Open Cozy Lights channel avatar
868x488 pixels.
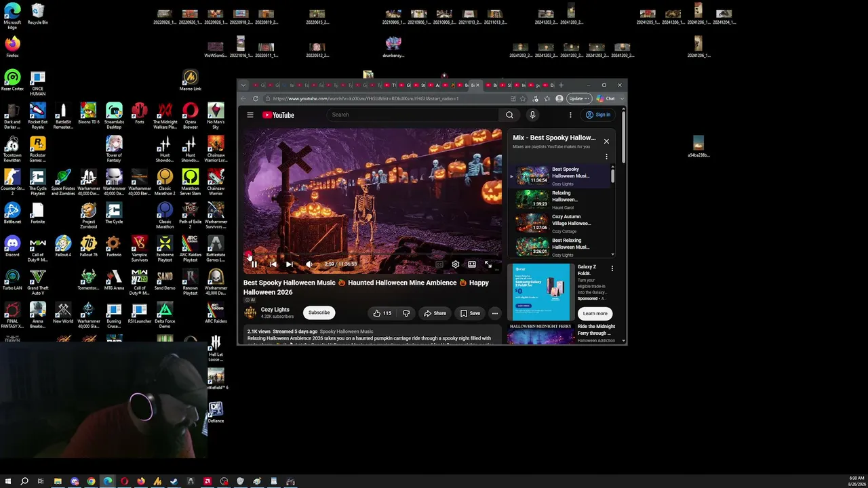tap(250, 312)
